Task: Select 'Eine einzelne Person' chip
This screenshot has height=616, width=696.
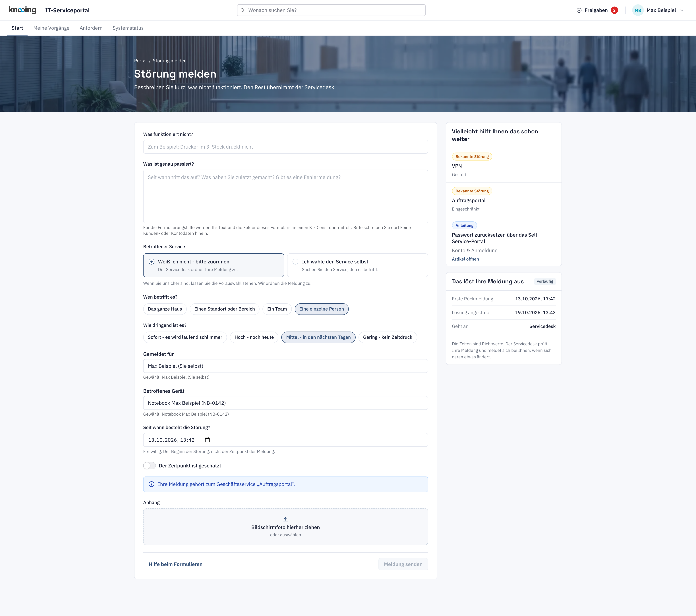Action: [321, 309]
